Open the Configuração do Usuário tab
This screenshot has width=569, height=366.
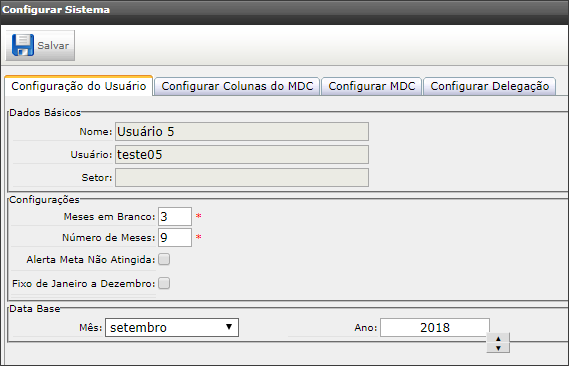[x=79, y=86]
